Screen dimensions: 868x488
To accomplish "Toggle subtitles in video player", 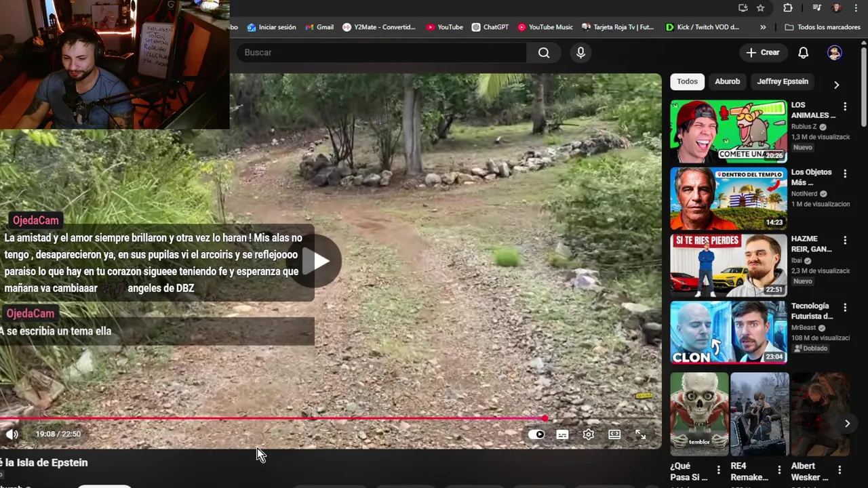I will 562,434.
